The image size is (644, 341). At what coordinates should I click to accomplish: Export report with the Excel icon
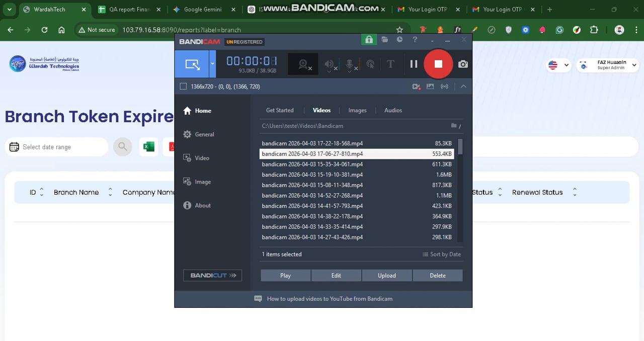click(149, 147)
